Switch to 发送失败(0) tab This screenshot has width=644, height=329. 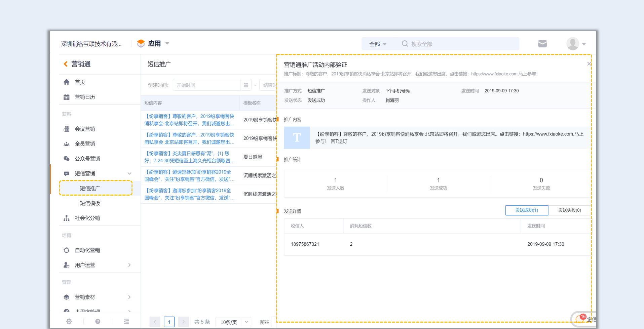coord(570,210)
